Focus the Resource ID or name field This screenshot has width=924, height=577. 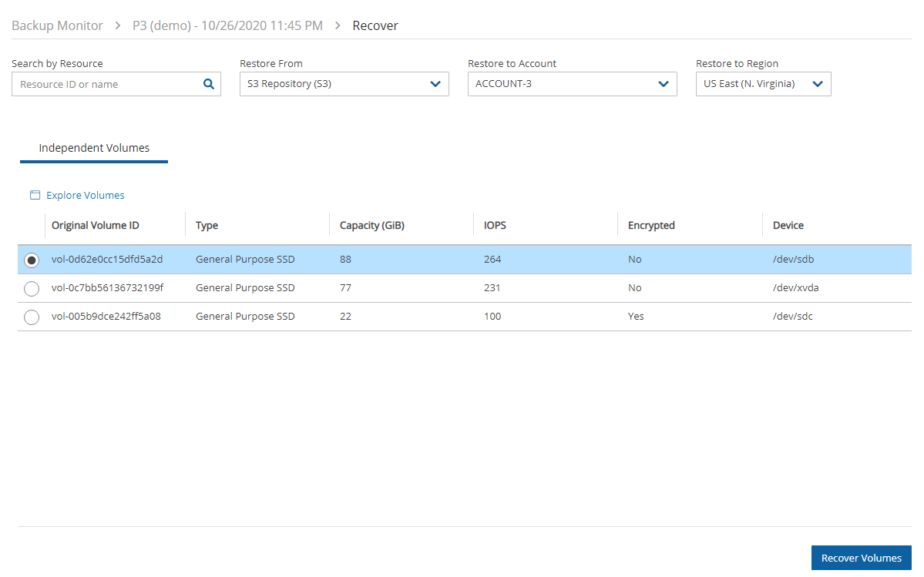pos(106,85)
